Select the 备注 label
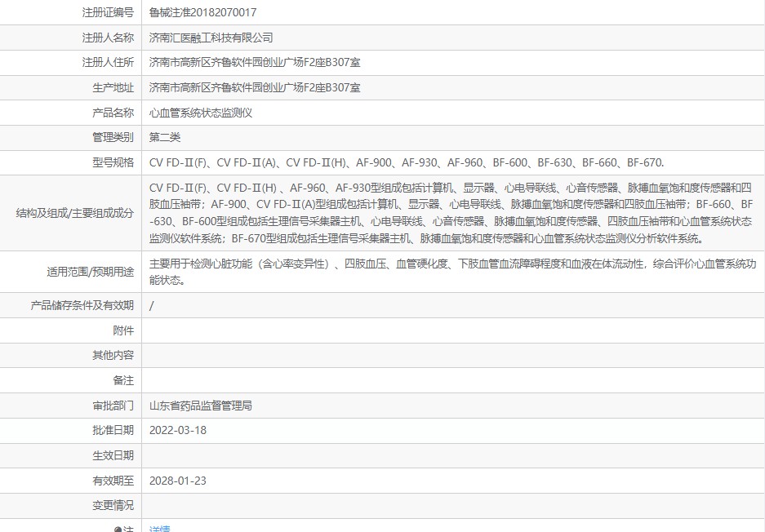 pyautogui.click(x=123, y=380)
